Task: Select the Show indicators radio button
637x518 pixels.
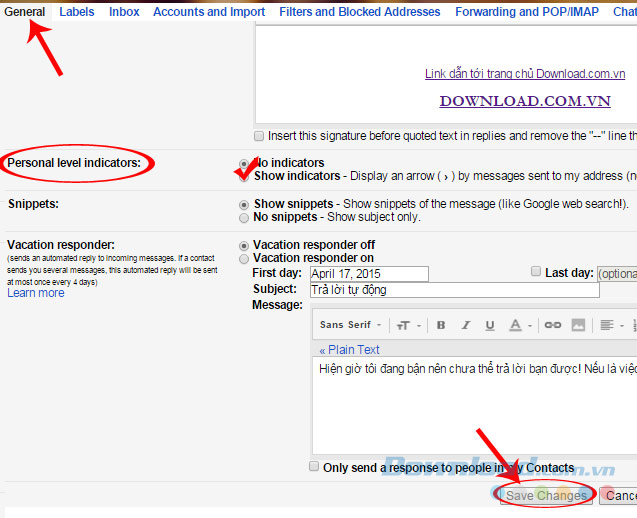Action: tap(245, 177)
